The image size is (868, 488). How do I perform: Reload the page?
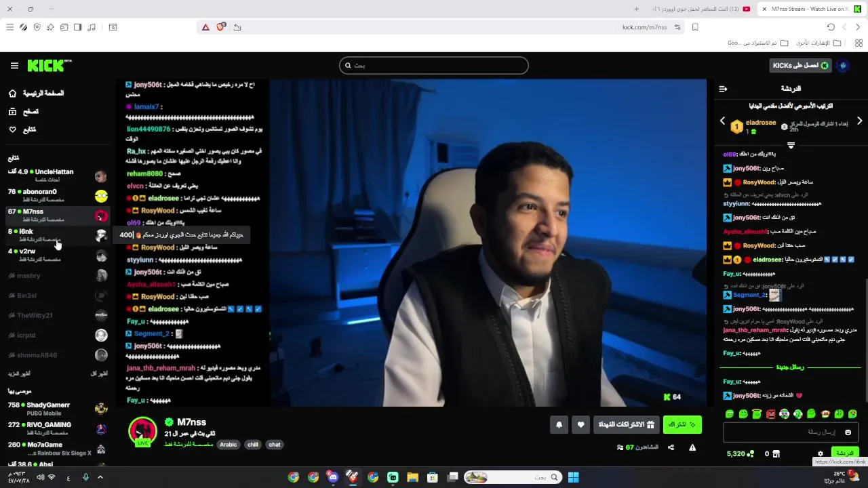(x=831, y=27)
